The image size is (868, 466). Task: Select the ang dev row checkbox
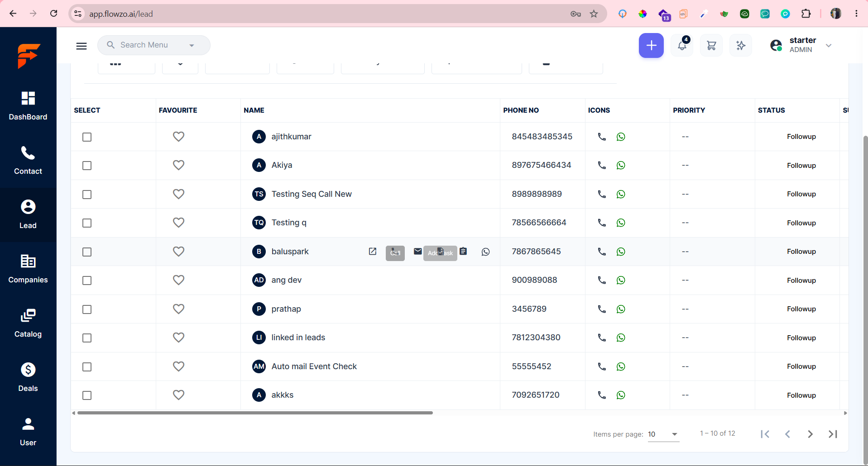[x=87, y=281]
